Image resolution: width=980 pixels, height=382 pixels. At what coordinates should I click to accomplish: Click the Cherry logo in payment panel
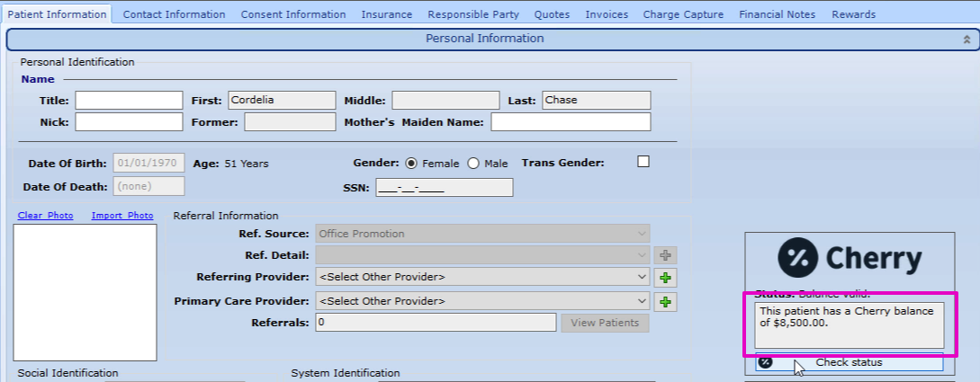pos(850,259)
